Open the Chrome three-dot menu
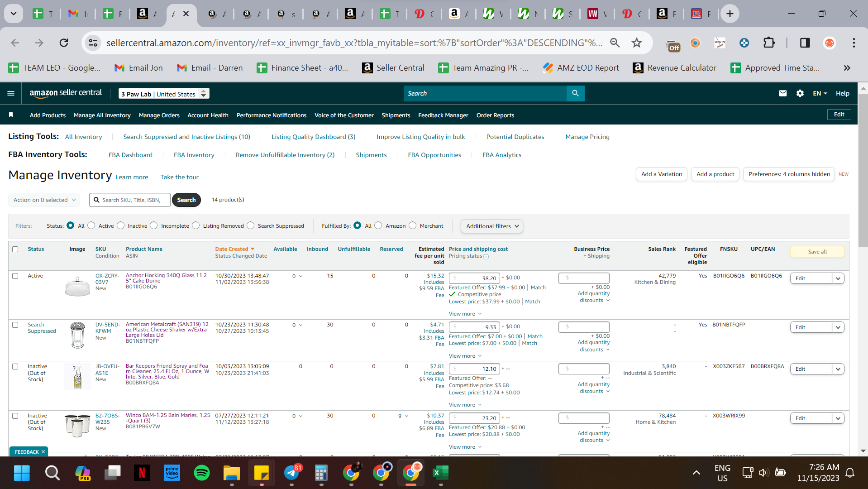Image resolution: width=868 pixels, height=489 pixels. click(854, 43)
